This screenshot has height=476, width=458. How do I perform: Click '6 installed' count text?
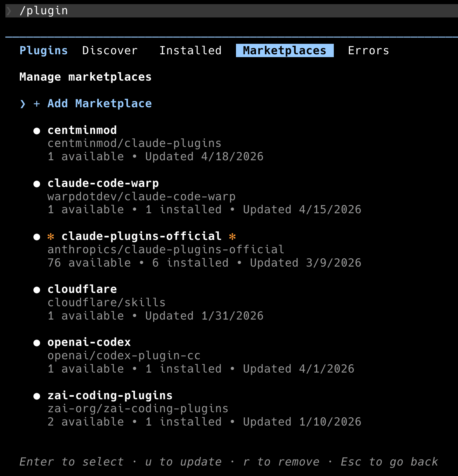190,263
